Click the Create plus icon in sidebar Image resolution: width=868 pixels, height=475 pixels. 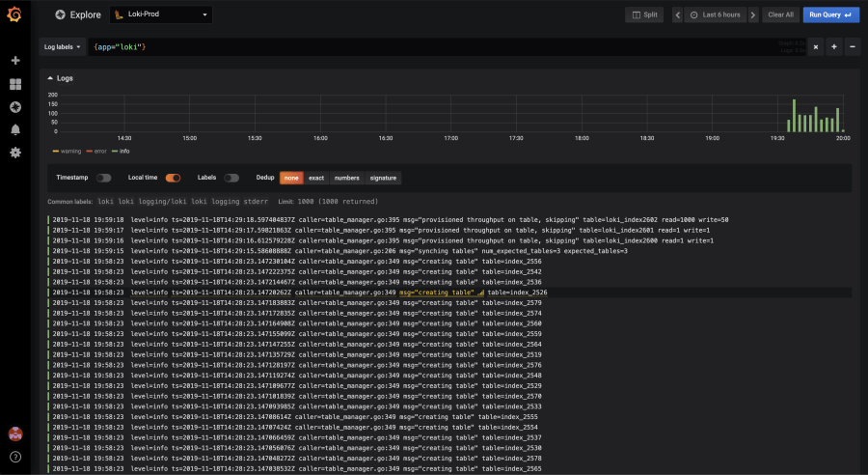[15, 61]
